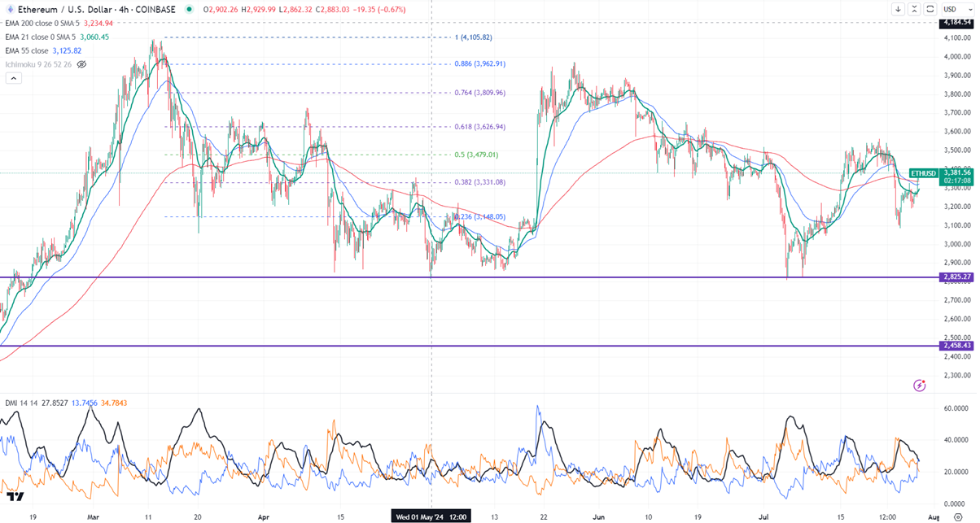This screenshot has width=980, height=523.
Task: Click the 60.0000 DMI scale label
Action: [x=956, y=408]
